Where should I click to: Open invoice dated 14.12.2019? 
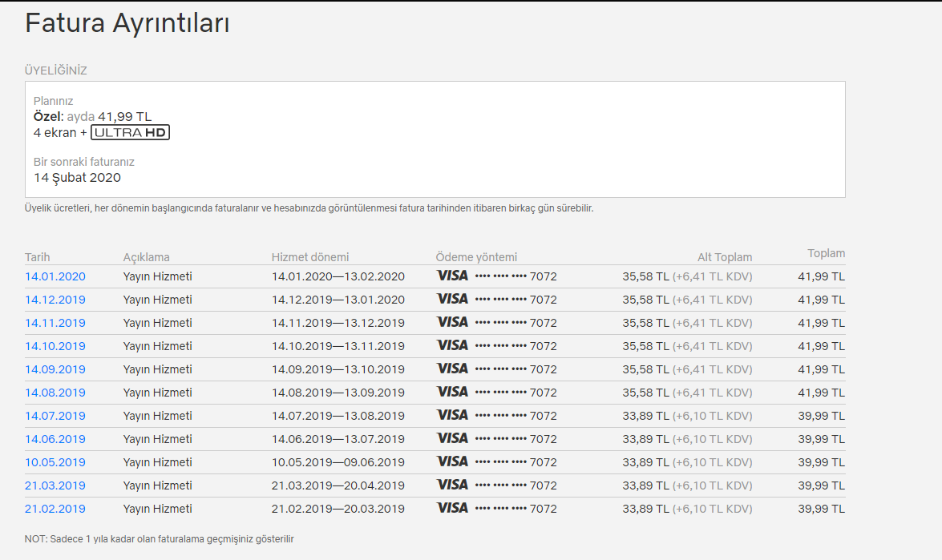55,300
